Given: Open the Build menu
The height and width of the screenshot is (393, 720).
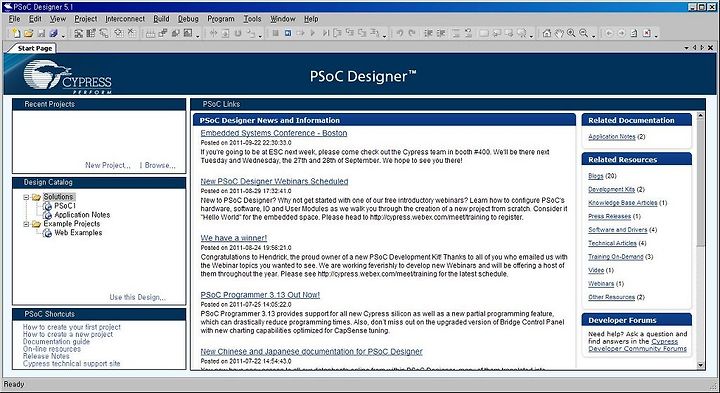Looking at the screenshot, I should tap(161, 19).
